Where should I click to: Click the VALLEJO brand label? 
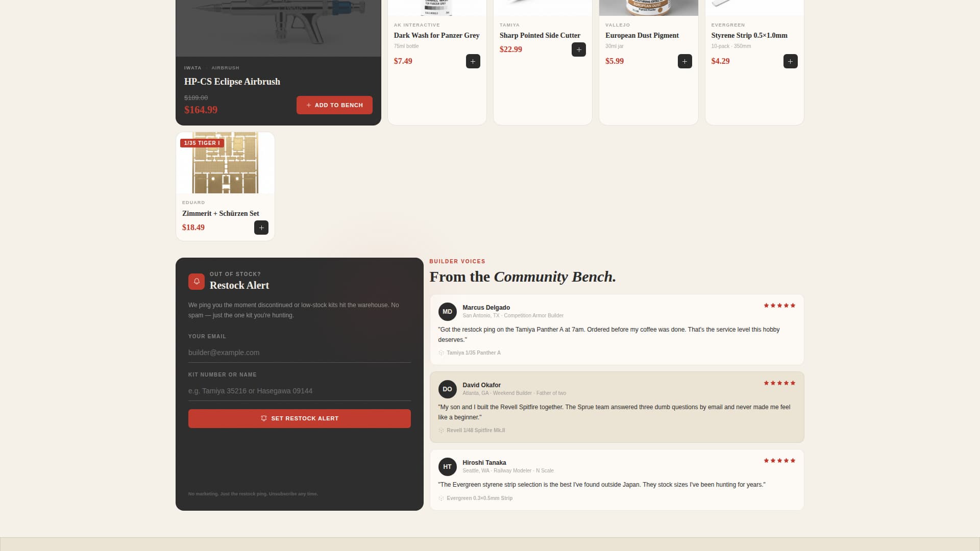(x=618, y=25)
